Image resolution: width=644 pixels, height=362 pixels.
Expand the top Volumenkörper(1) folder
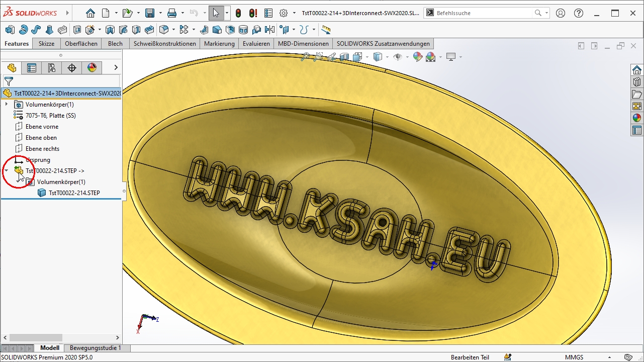[x=6, y=104]
